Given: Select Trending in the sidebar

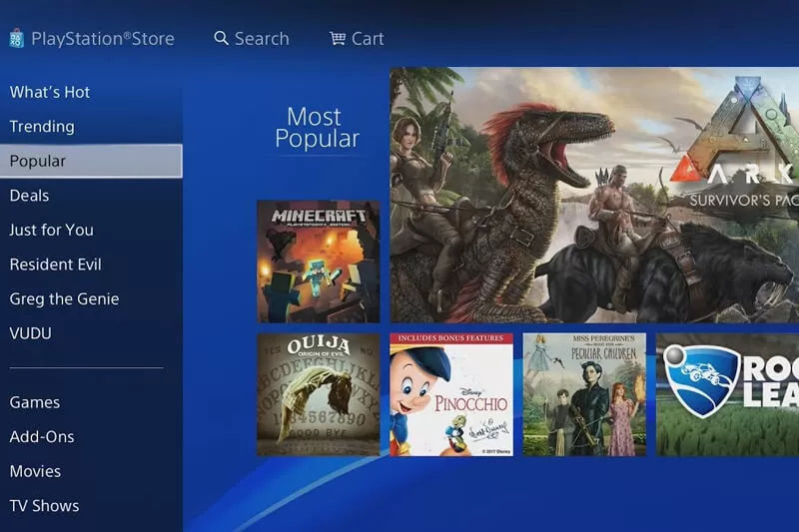Looking at the screenshot, I should [x=42, y=127].
